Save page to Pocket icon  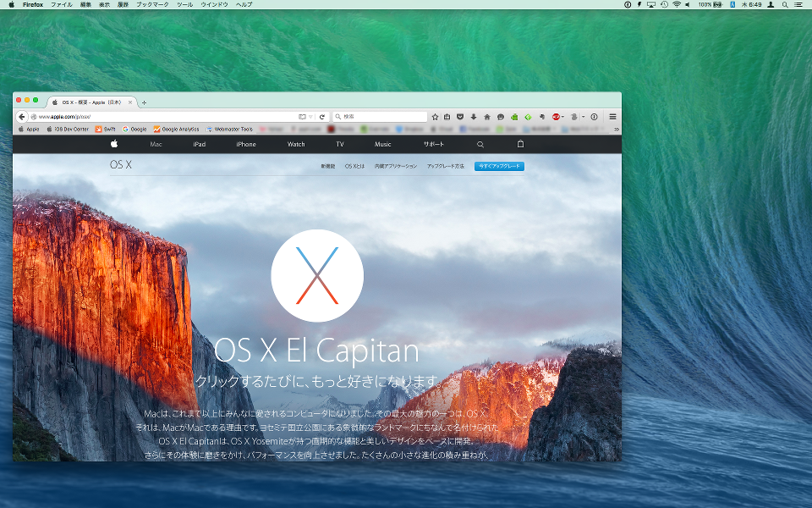(460, 117)
